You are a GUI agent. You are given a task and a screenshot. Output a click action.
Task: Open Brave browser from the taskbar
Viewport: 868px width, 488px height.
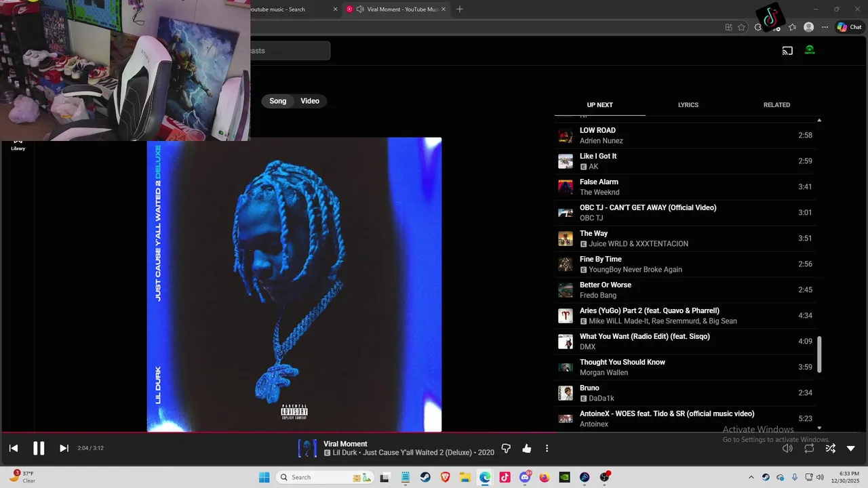click(x=446, y=477)
